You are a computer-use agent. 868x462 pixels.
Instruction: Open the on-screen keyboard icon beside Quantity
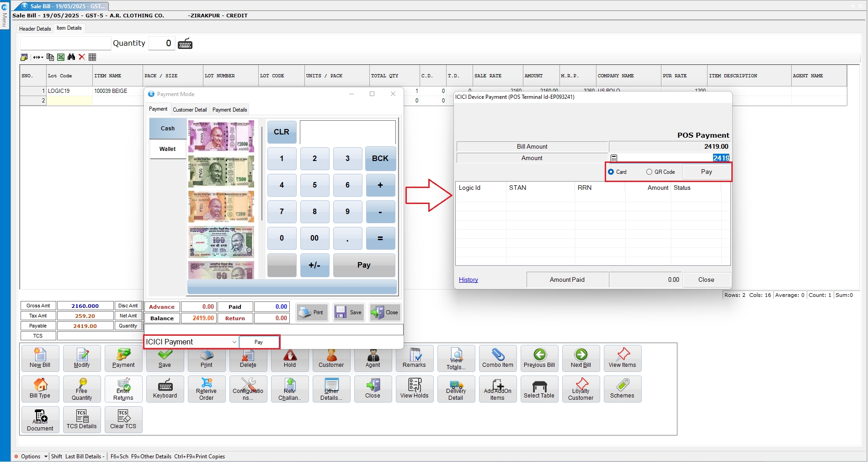coord(185,44)
